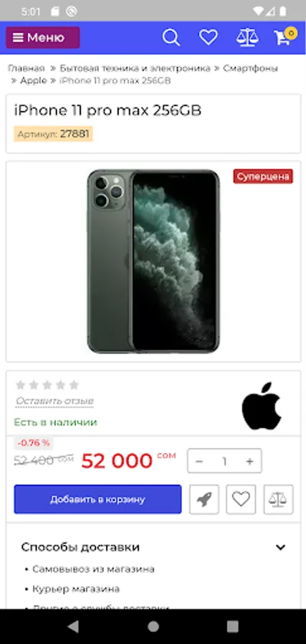Open the Меню hamburger menu
Screen dimensions: 306x644
pyautogui.click(x=43, y=38)
